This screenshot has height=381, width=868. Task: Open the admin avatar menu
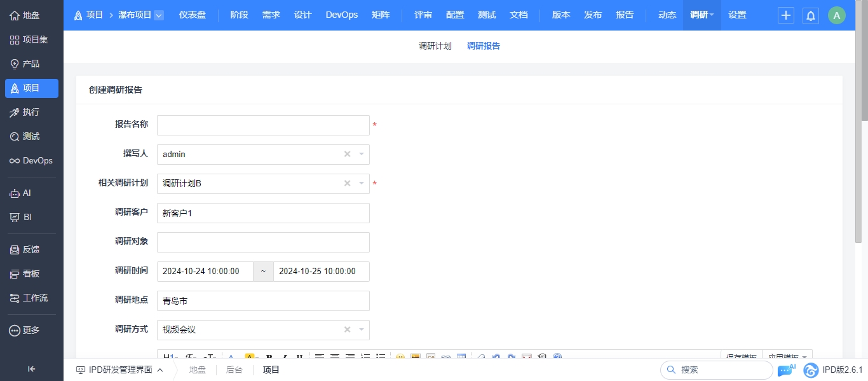coord(837,16)
